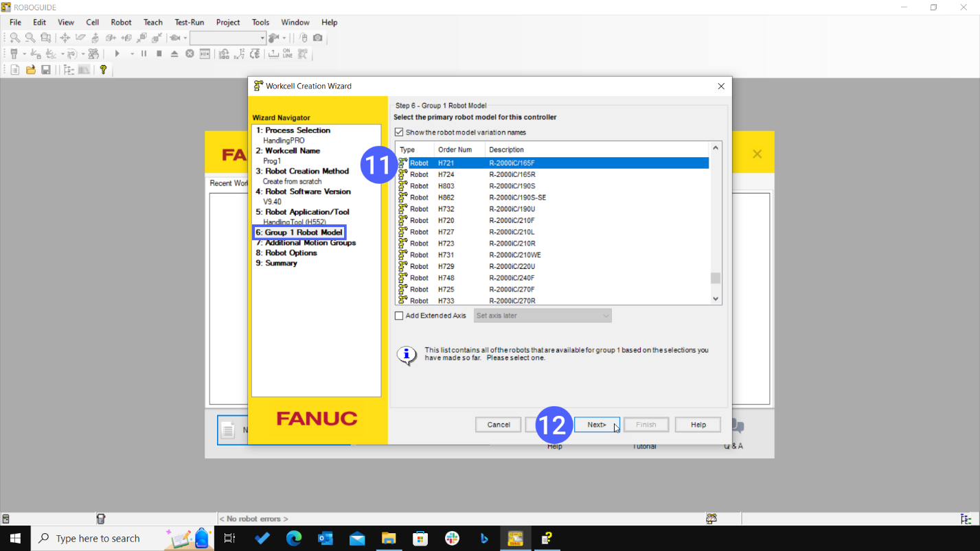Viewport: 980px width, 551px height.
Task: Open the Cell Browser icon
Action: point(67,69)
